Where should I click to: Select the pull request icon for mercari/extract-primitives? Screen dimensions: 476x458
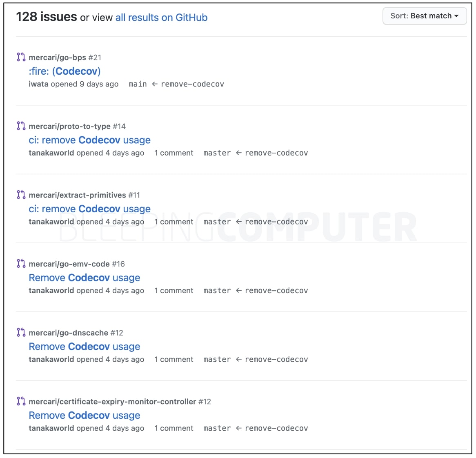[x=21, y=195]
